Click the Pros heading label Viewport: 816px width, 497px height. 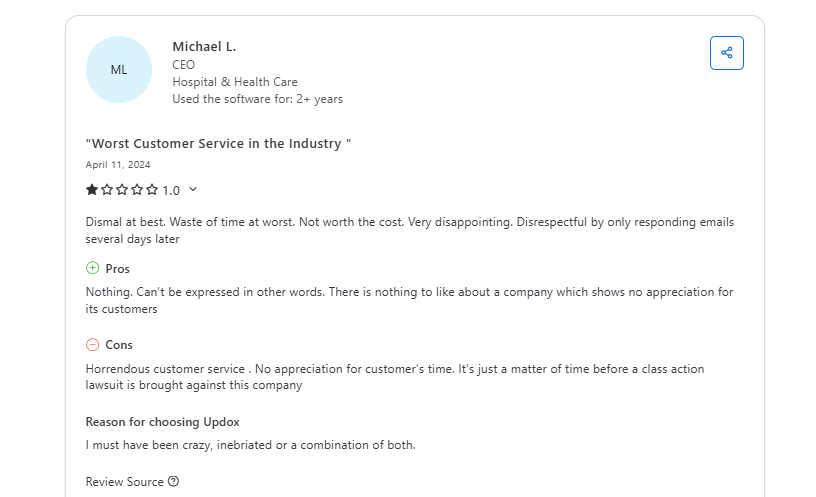point(117,269)
